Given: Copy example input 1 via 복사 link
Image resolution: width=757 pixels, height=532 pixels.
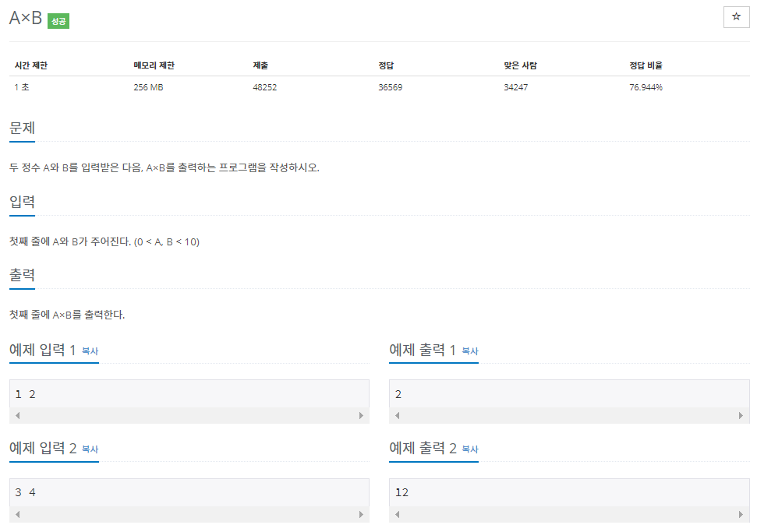Looking at the screenshot, I should (x=90, y=351).
